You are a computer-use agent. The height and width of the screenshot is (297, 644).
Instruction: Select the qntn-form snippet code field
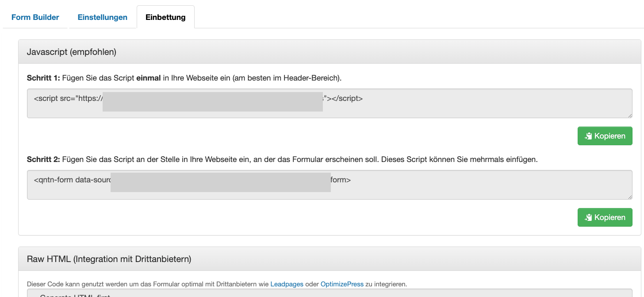point(330,185)
